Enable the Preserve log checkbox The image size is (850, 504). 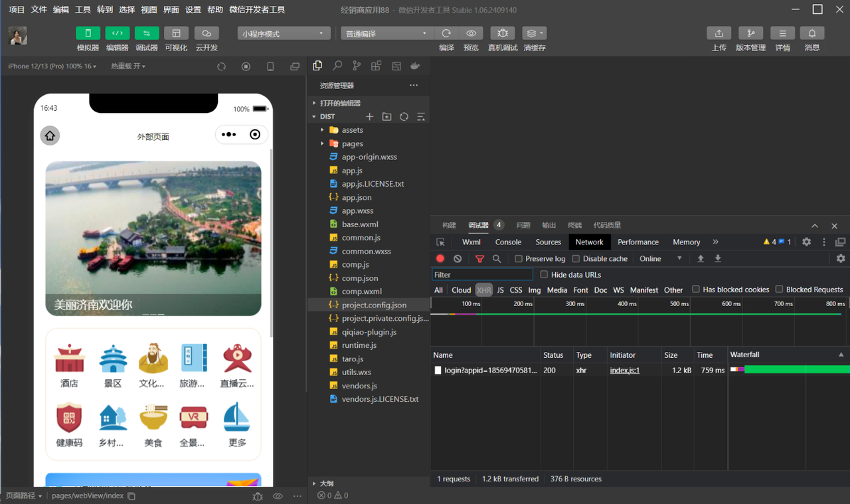519,259
